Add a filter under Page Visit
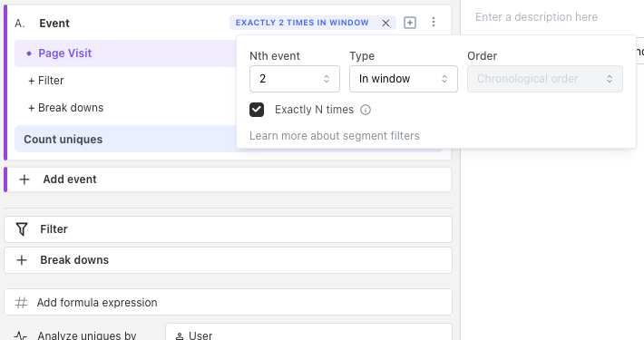The height and width of the screenshot is (340, 644). coord(45,81)
